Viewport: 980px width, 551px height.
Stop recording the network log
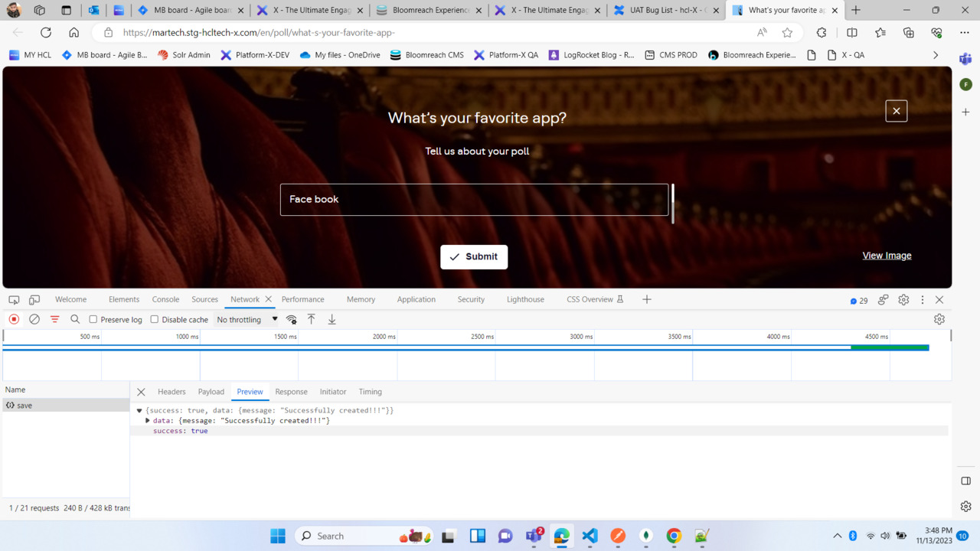14,319
